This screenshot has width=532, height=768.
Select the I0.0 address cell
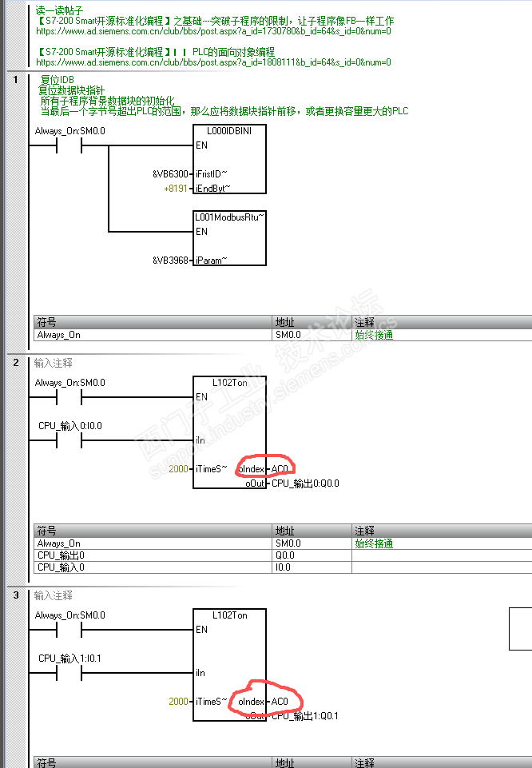point(312,567)
